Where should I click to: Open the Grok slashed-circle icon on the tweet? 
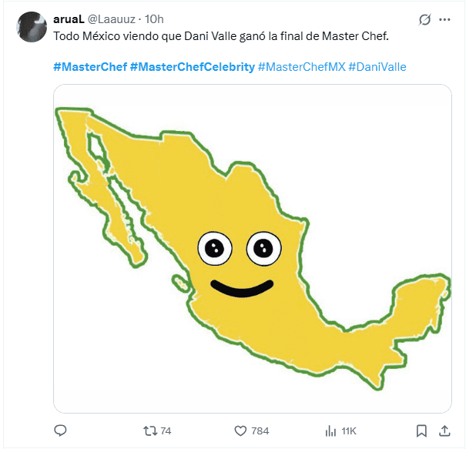coord(424,18)
